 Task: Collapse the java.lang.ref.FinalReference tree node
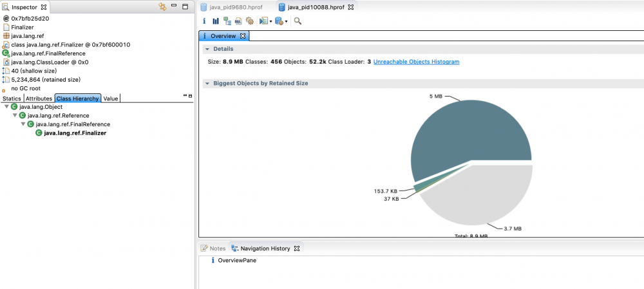tap(23, 124)
